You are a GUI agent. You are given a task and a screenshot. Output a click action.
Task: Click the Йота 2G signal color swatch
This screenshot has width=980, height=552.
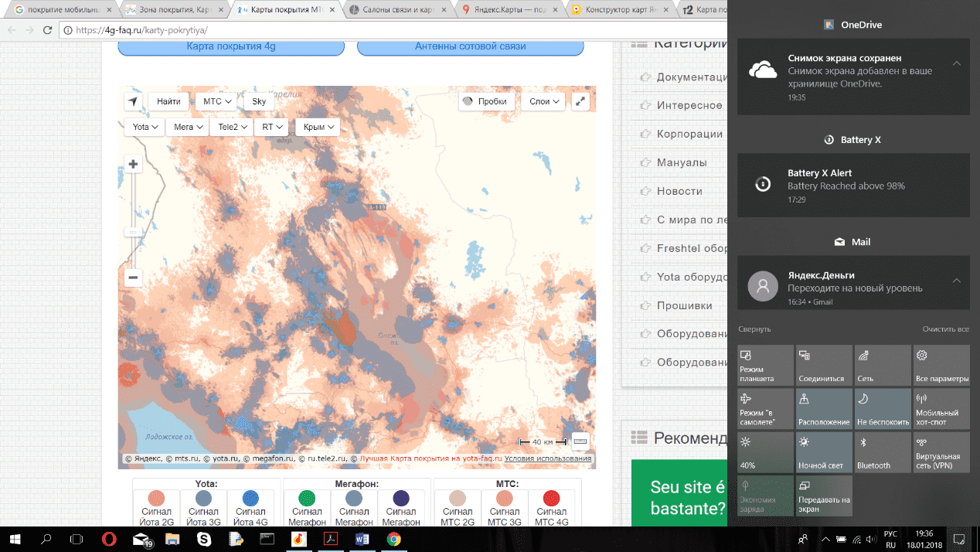157,498
